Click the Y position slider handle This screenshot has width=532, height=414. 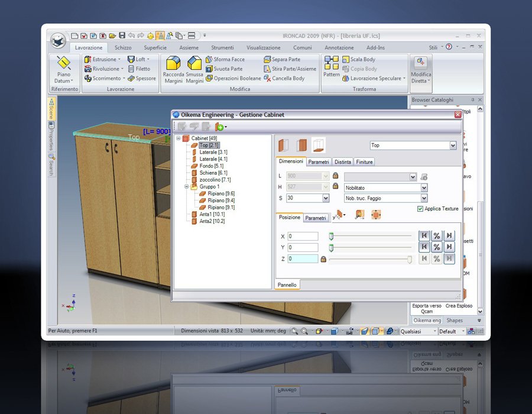point(331,248)
